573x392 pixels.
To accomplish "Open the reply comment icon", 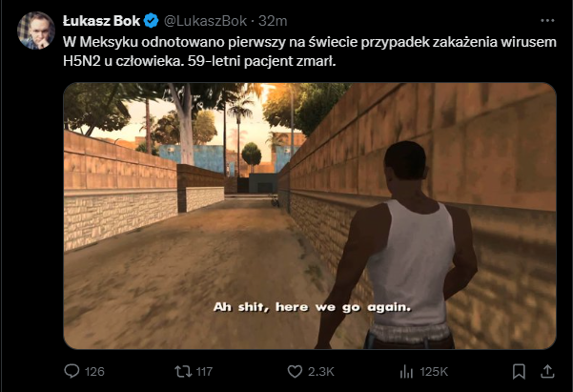I will 72,371.
